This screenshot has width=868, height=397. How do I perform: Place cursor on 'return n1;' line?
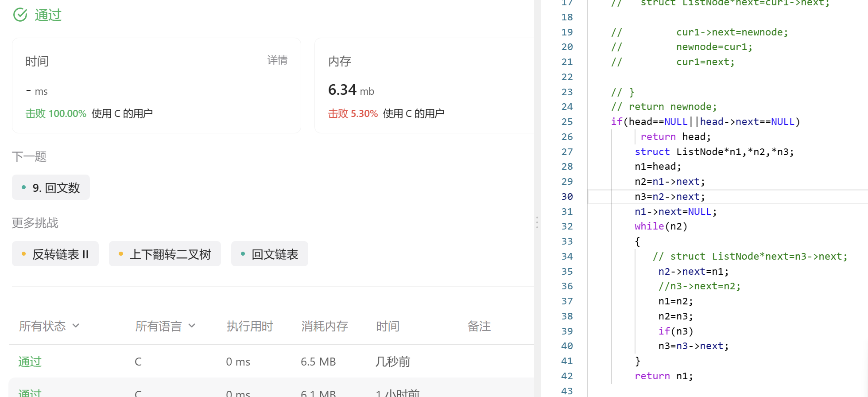(663, 376)
